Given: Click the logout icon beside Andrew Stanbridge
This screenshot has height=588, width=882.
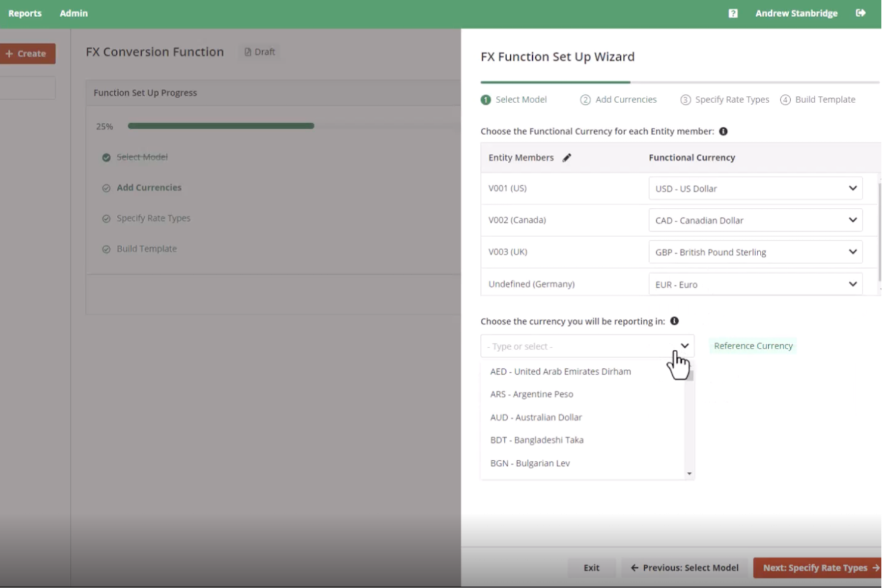Looking at the screenshot, I should coord(861,13).
